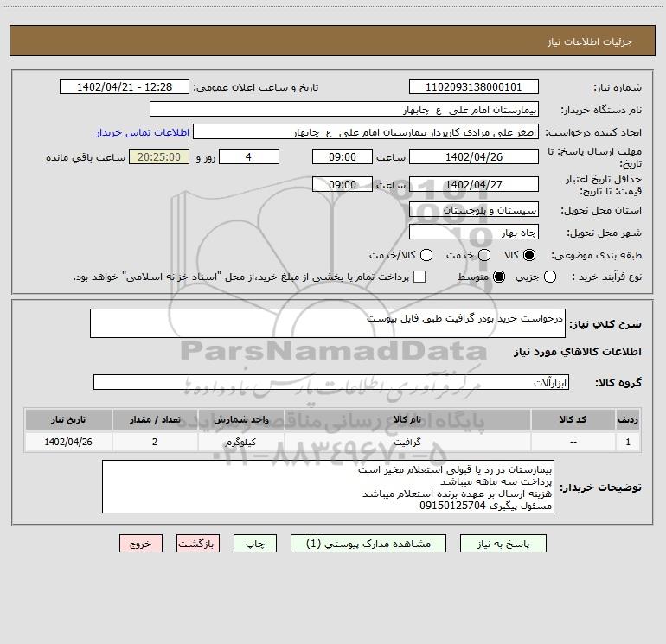Click the announcement date field 1402/04/21 - 12:28
The width and height of the screenshot is (666, 644).
125,86
